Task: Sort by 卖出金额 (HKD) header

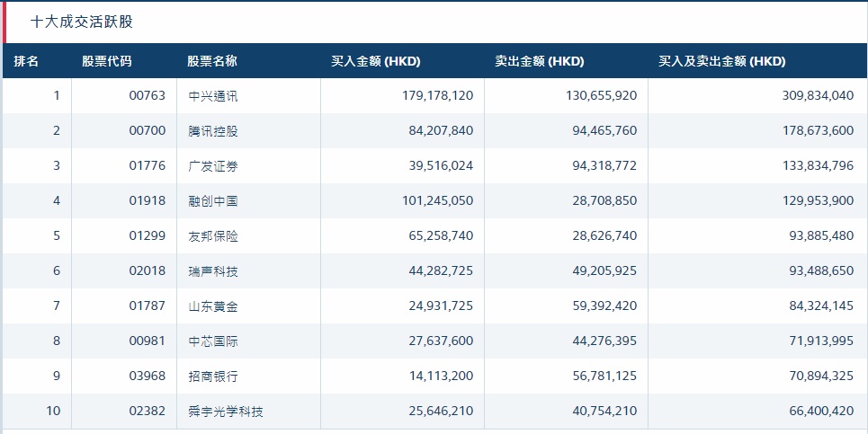Action: [540, 62]
